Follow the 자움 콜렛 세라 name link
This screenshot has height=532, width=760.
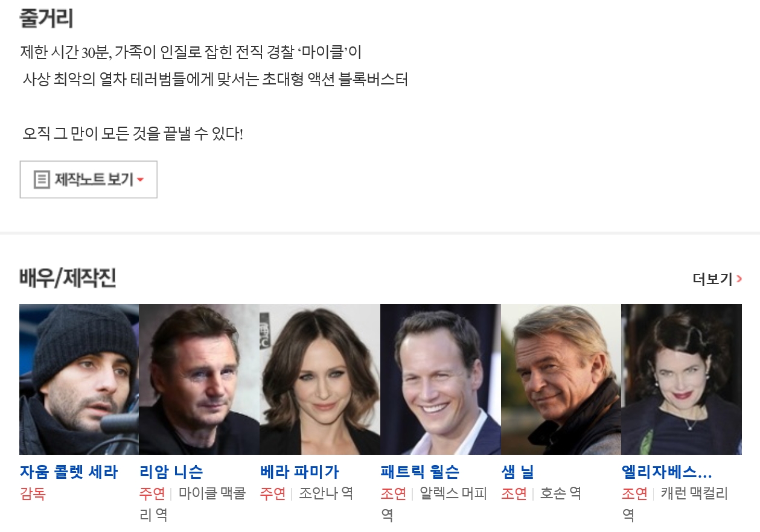[x=69, y=472]
